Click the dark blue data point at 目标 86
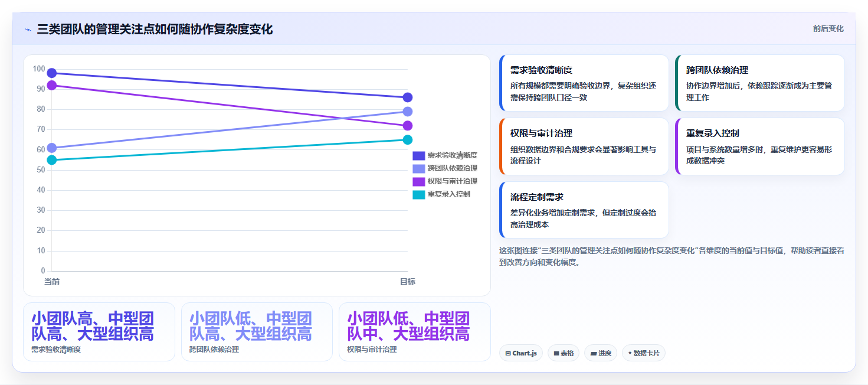 (408, 97)
